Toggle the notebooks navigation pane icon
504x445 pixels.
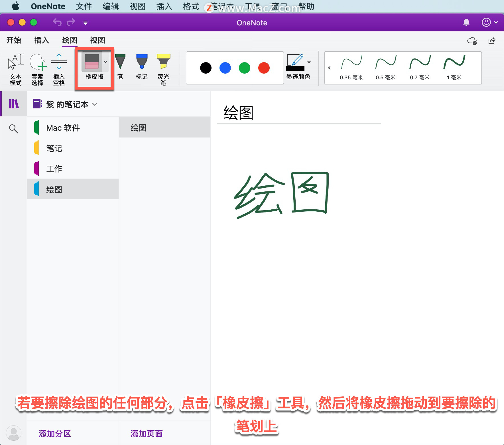tap(14, 104)
